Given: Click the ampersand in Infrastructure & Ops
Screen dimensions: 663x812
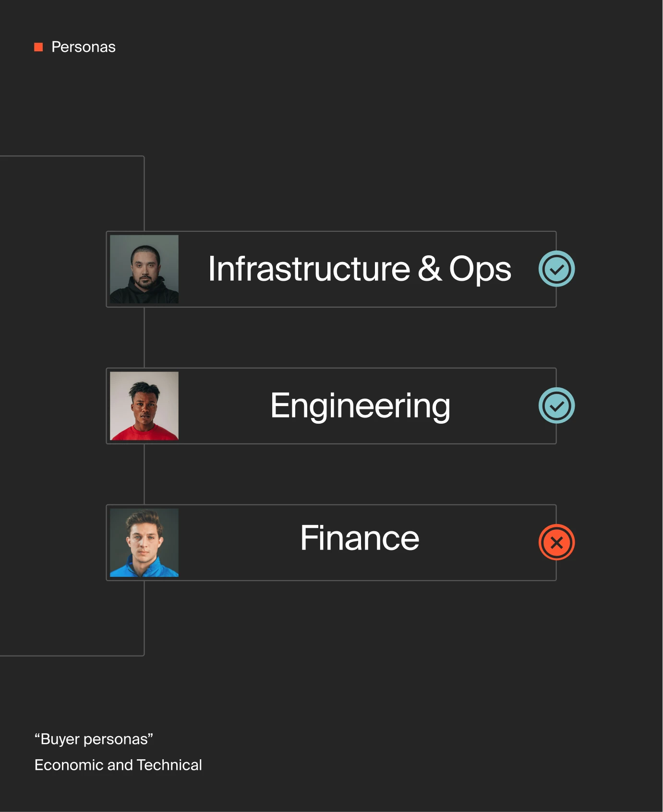Looking at the screenshot, I should (429, 269).
